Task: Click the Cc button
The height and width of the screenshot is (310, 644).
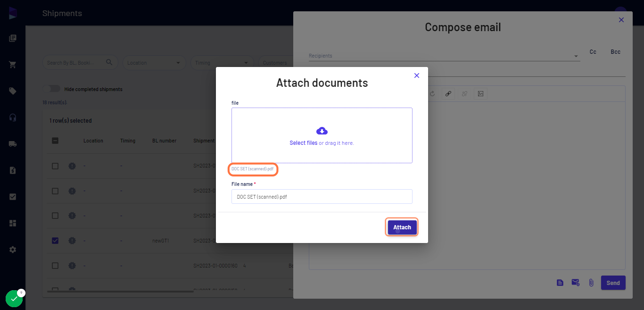Action: tap(593, 52)
